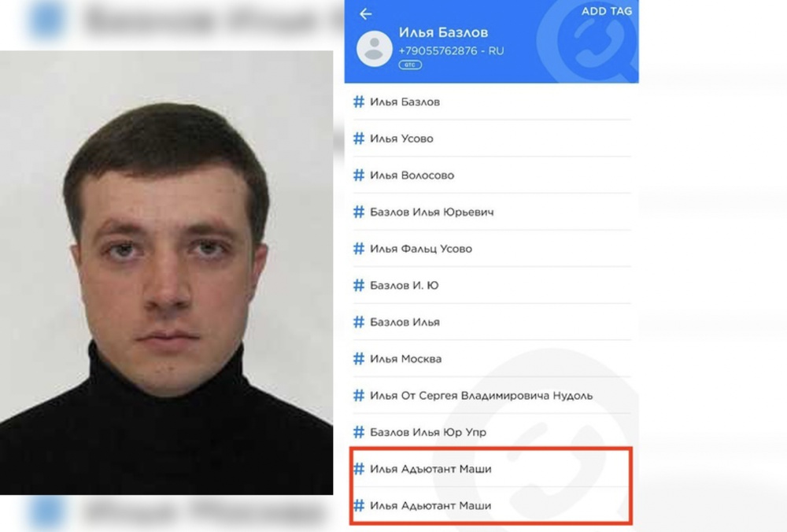Select the hash icon next to Илья Базлов
This screenshot has height=532, width=787.
click(x=358, y=102)
